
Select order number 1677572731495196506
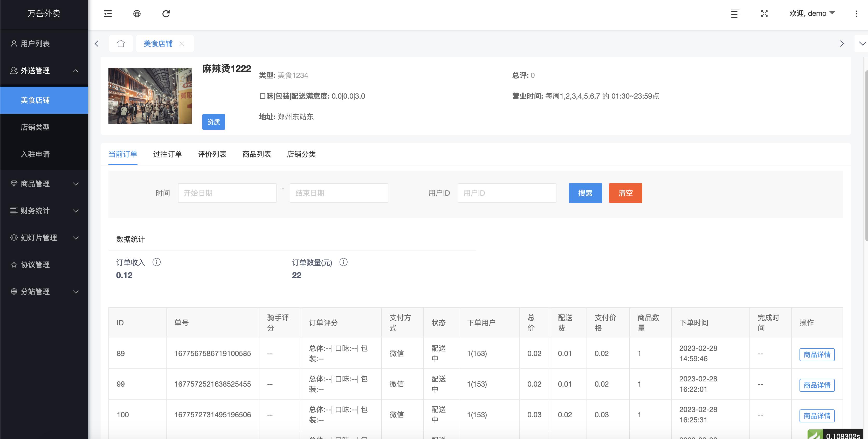click(213, 415)
